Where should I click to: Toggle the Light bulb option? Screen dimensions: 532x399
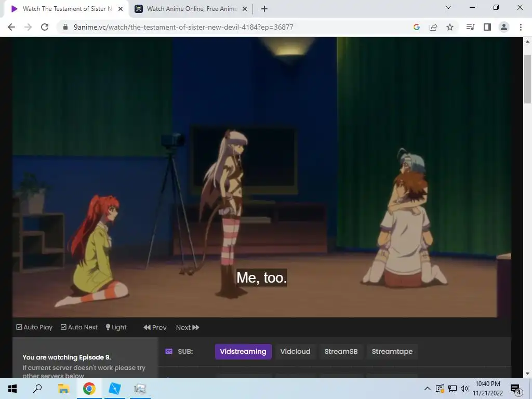tap(116, 327)
